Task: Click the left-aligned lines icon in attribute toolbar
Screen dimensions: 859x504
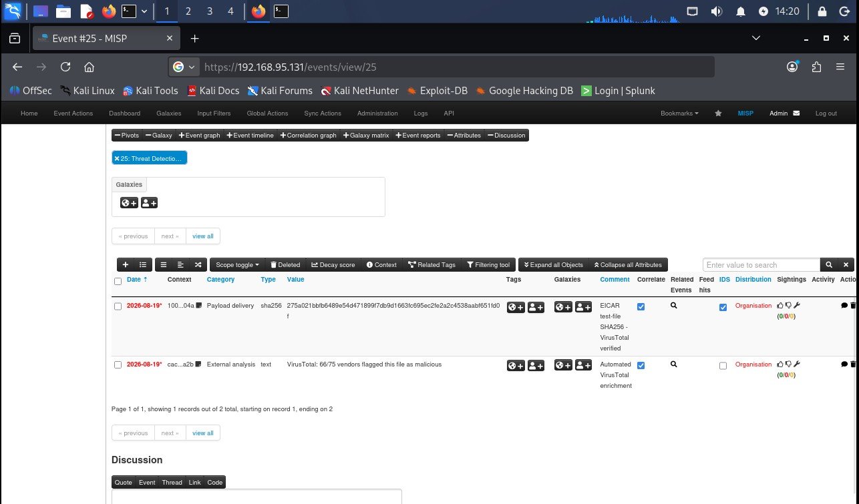Action: 180,264
